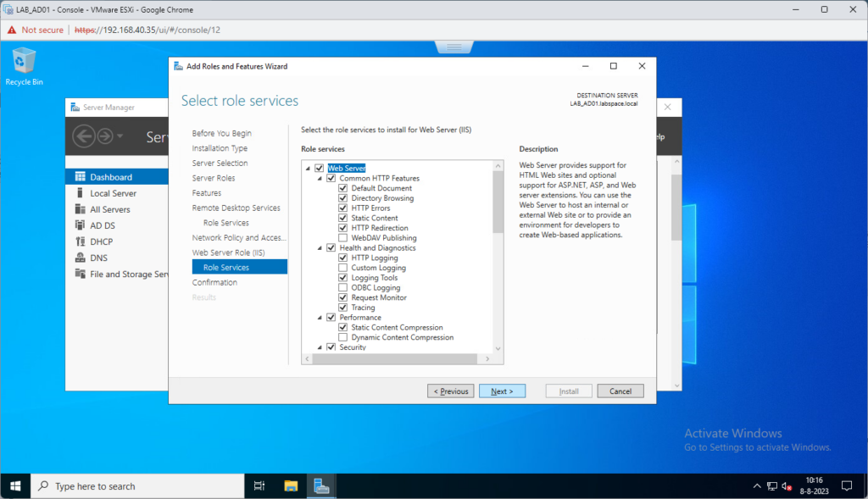Click the Next button
The width and height of the screenshot is (868, 499).
coord(502,391)
